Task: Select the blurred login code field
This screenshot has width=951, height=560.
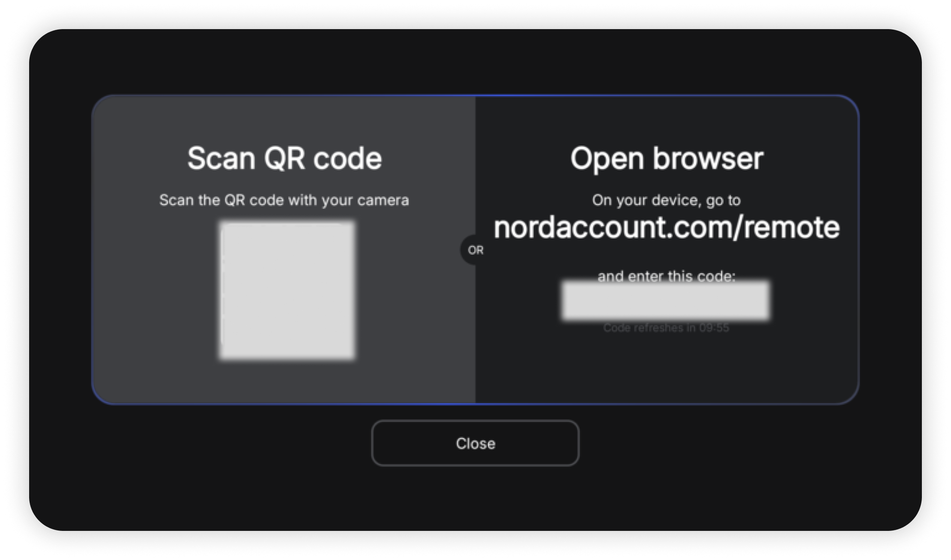Action: click(666, 301)
